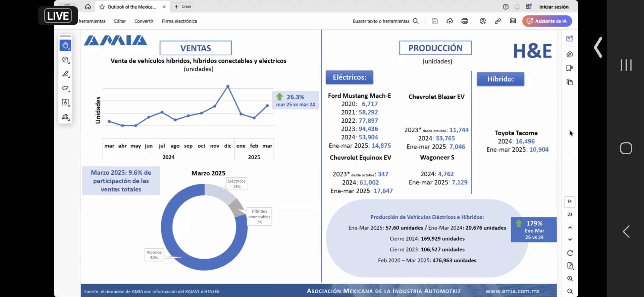Click the LIVE badge

click(x=58, y=16)
